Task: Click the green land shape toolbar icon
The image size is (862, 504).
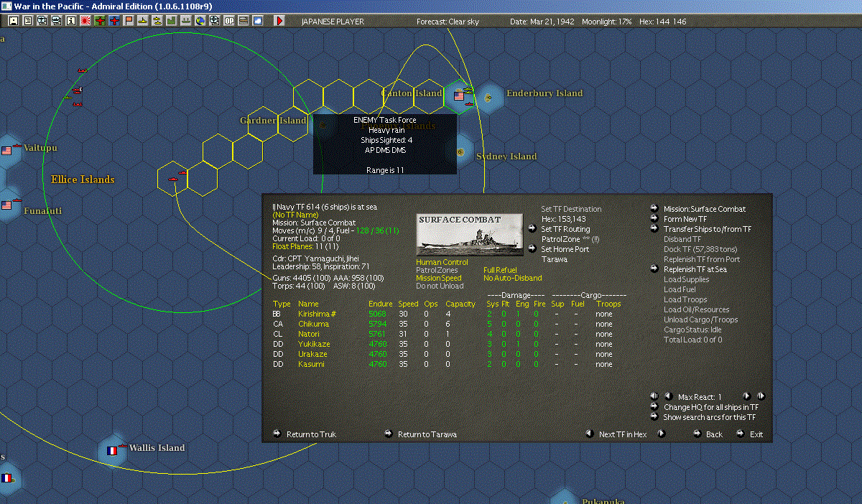Action: pos(172,21)
